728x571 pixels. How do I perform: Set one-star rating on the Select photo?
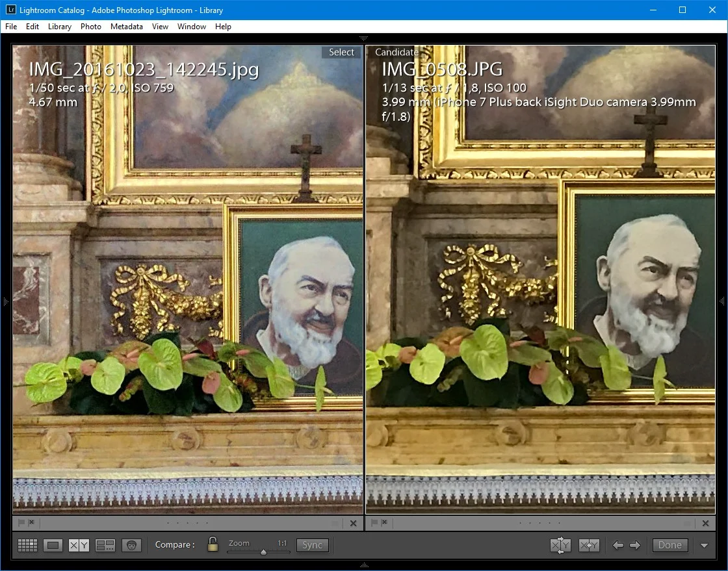[x=168, y=523]
